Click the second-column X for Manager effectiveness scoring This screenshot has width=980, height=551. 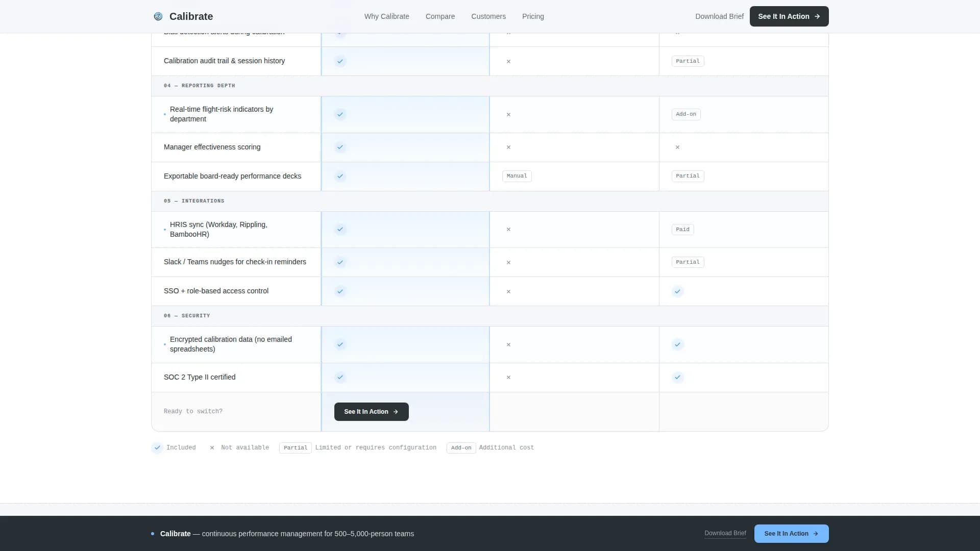click(x=508, y=147)
